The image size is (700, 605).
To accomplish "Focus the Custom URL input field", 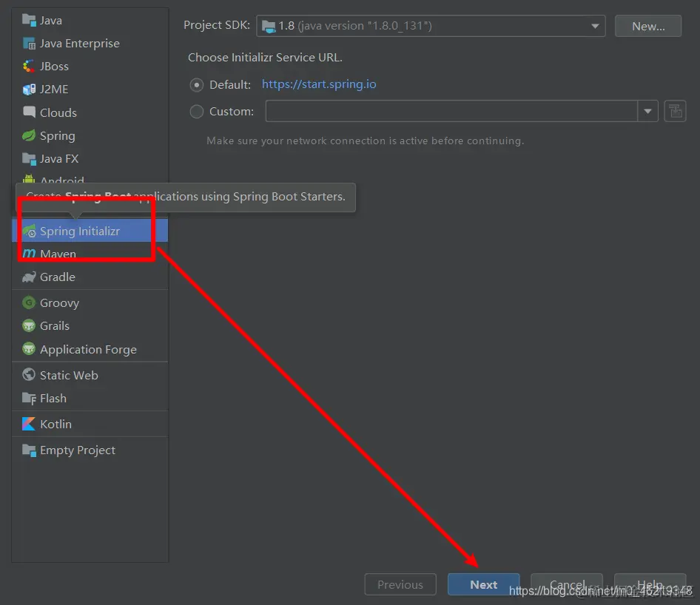I will click(451, 111).
